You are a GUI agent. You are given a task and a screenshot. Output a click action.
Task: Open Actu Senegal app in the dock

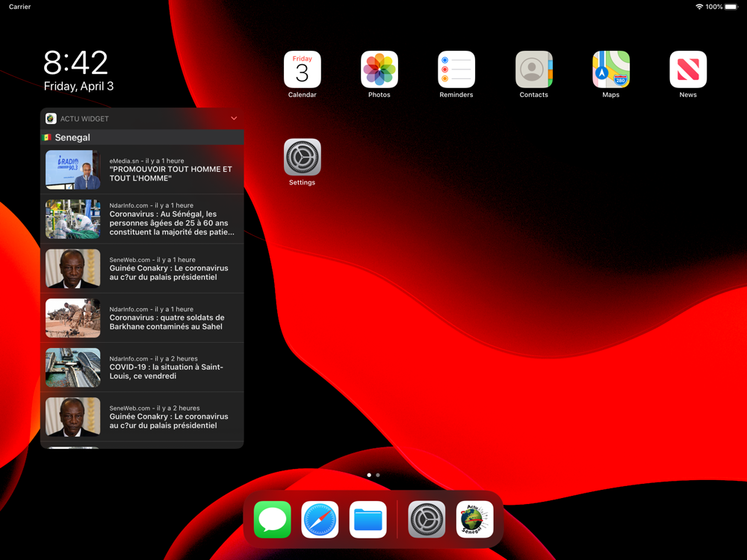click(474, 520)
